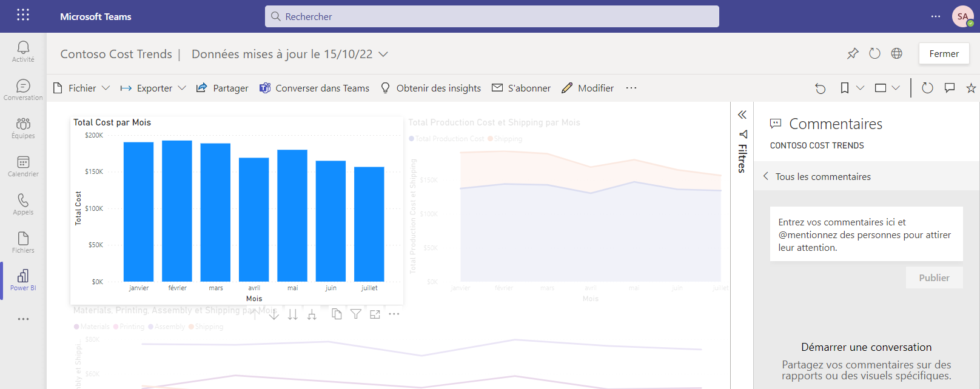Click go to next level double arrows icon

[x=293, y=314]
